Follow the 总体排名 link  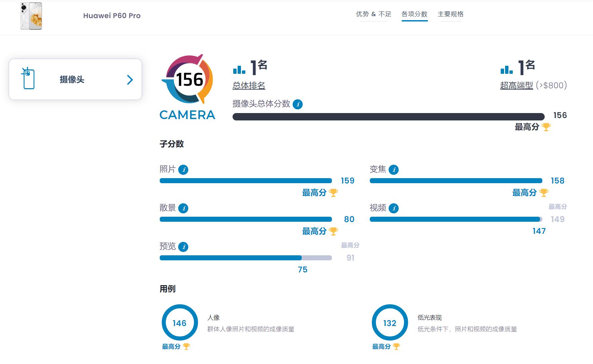pos(249,86)
